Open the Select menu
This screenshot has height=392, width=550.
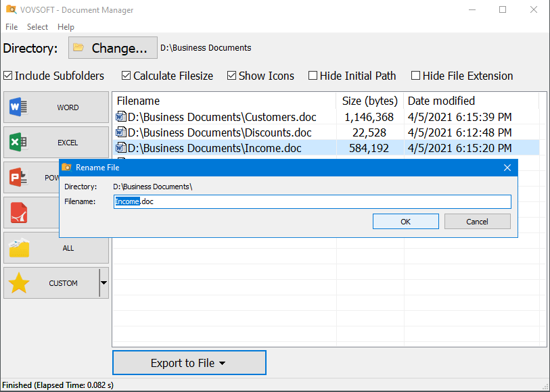pos(37,27)
